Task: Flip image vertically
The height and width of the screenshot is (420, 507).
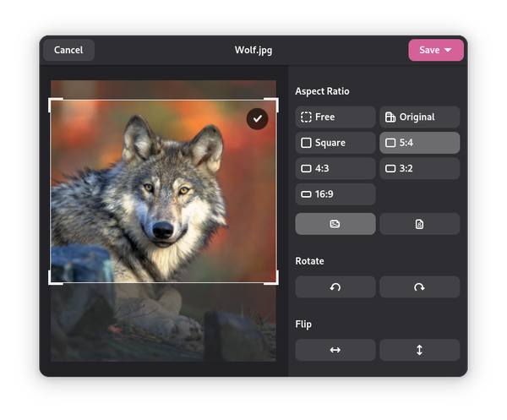Action: [x=419, y=350]
